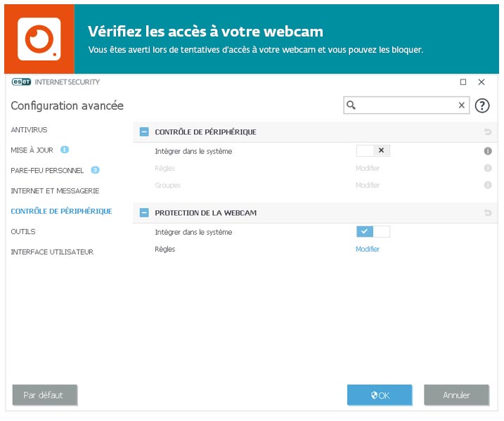Click the info icon beside device control Règles
Image resolution: width=504 pixels, height=421 pixels.
coord(488,168)
